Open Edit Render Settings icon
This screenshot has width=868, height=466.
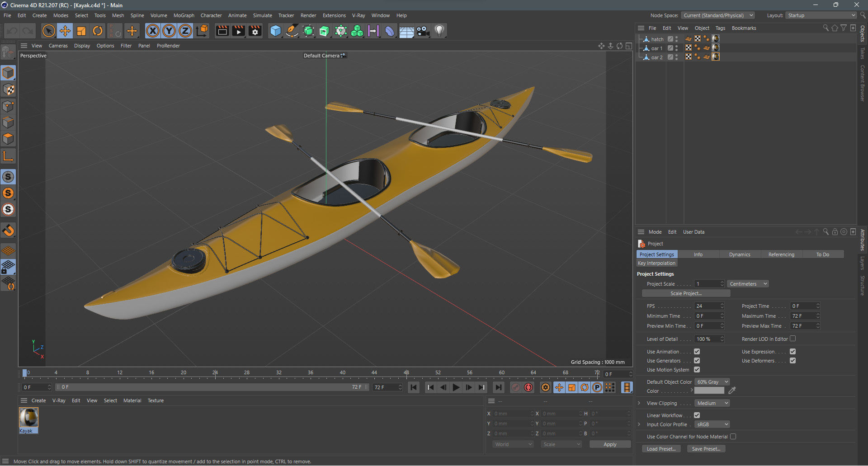coord(255,31)
